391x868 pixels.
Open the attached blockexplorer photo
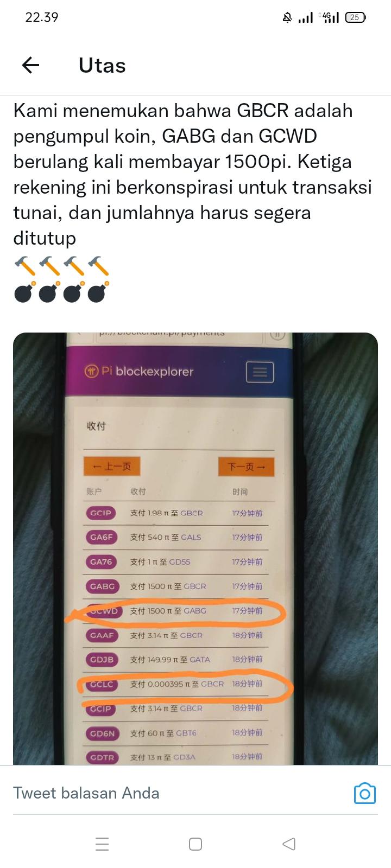click(x=195, y=548)
